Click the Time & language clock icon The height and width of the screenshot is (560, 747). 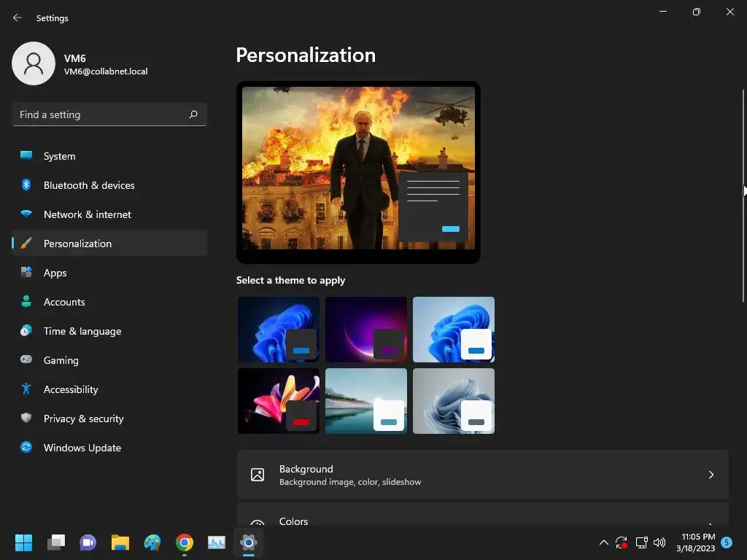click(x=26, y=330)
